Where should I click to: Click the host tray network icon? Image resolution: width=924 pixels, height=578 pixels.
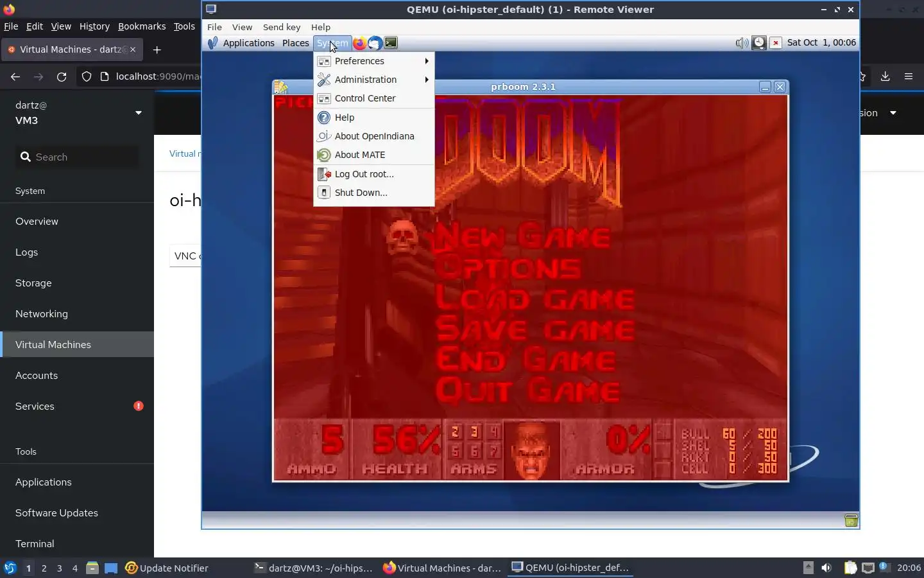(x=868, y=568)
